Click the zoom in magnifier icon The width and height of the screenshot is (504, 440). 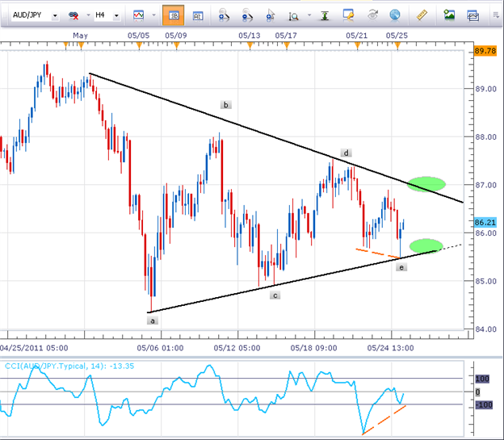pos(224,15)
